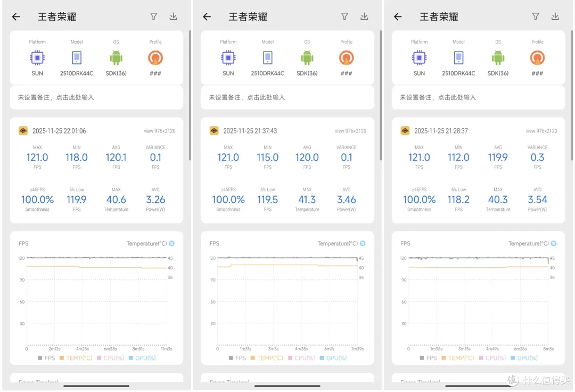Select the 3.46 average power value
This screenshot has width=575, height=392.
point(347,200)
